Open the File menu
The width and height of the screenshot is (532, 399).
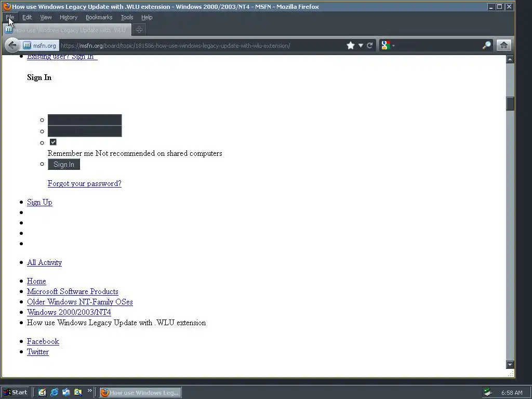[10, 17]
